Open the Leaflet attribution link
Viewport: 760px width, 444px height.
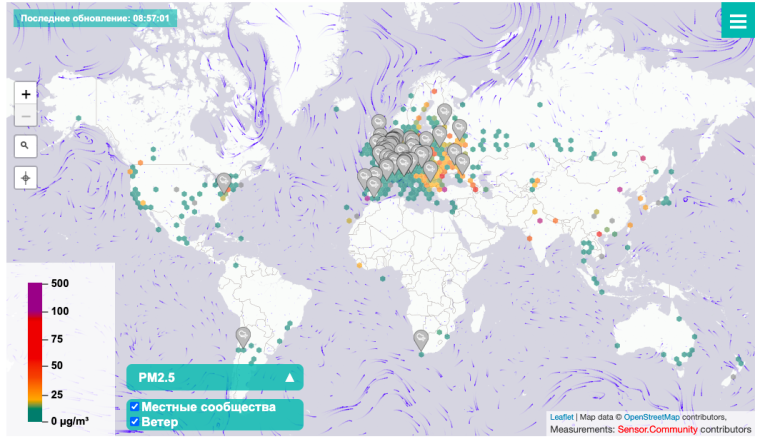click(561, 417)
